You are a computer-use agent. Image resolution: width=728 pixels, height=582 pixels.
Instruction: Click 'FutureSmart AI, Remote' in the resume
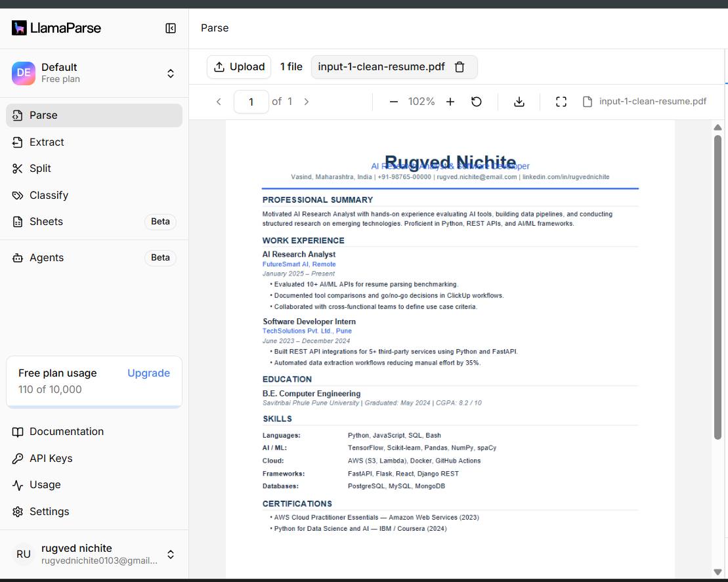[x=299, y=264]
